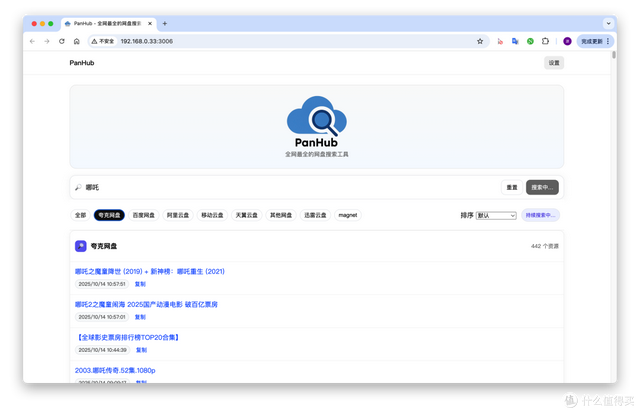Viewport: 640px width, 414px height.
Task: Click the 重置 reset button
Action: click(512, 187)
